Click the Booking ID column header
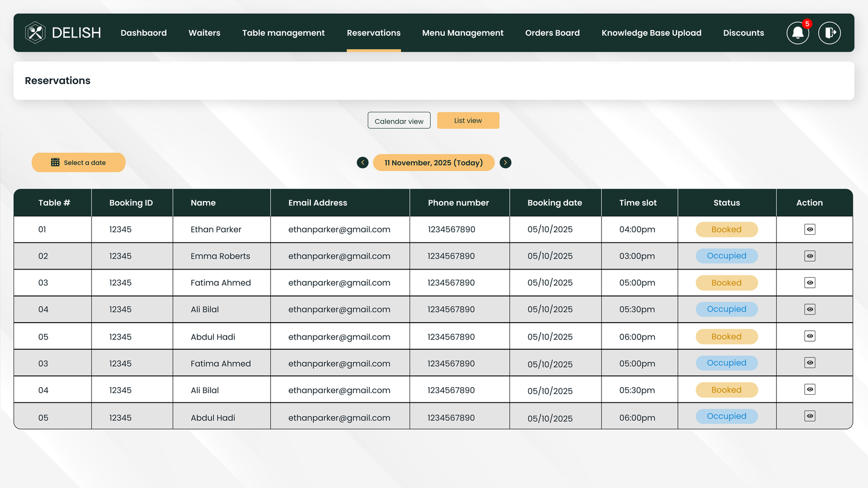The image size is (868, 488). 131,203
